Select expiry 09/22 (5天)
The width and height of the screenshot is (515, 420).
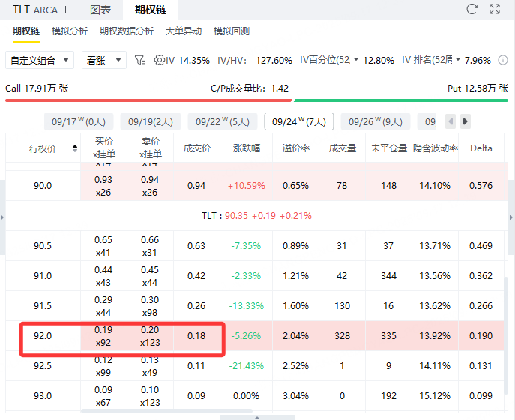pyautogui.click(x=223, y=121)
